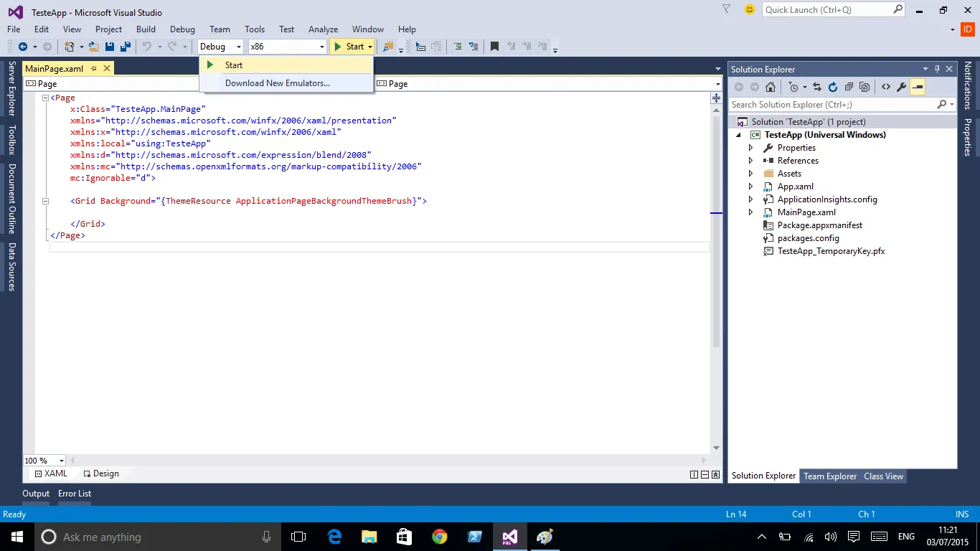Click the View Code icon in Solution Explorer
Image resolution: width=980 pixels, height=551 pixels.
pyautogui.click(x=886, y=87)
